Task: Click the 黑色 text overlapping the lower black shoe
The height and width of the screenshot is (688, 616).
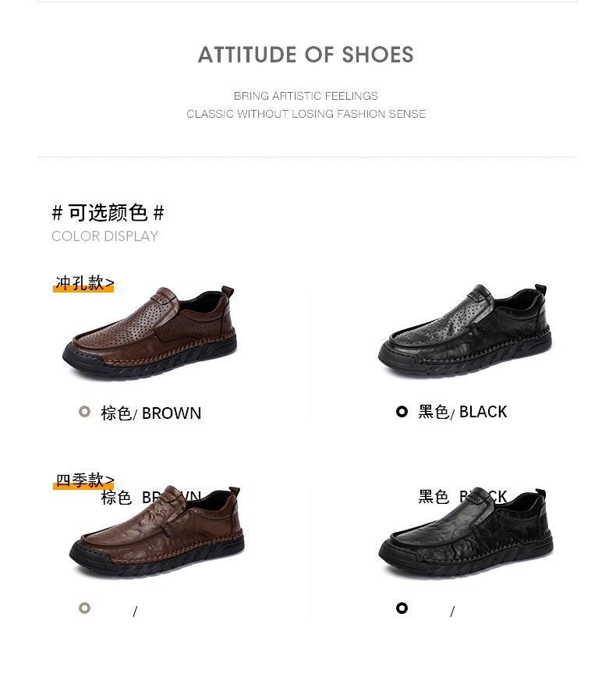Action: (434, 497)
